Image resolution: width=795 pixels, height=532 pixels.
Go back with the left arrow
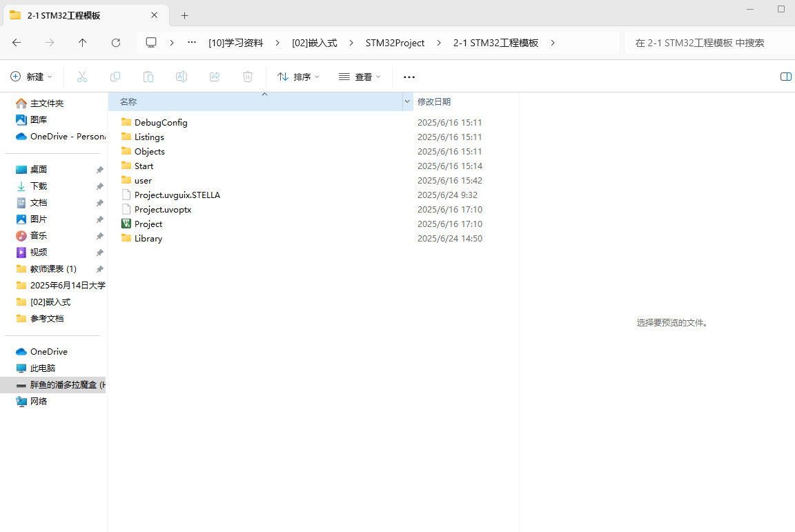coord(17,43)
